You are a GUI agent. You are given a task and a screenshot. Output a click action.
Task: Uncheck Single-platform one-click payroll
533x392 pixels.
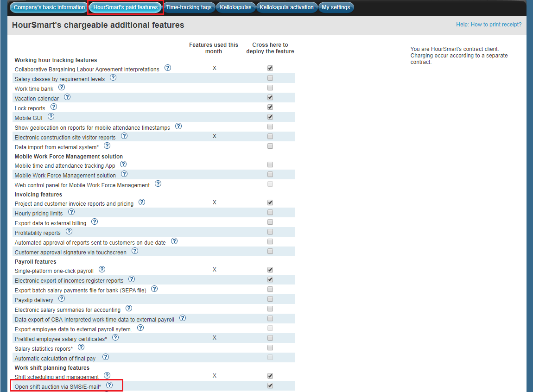pos(270,270)
